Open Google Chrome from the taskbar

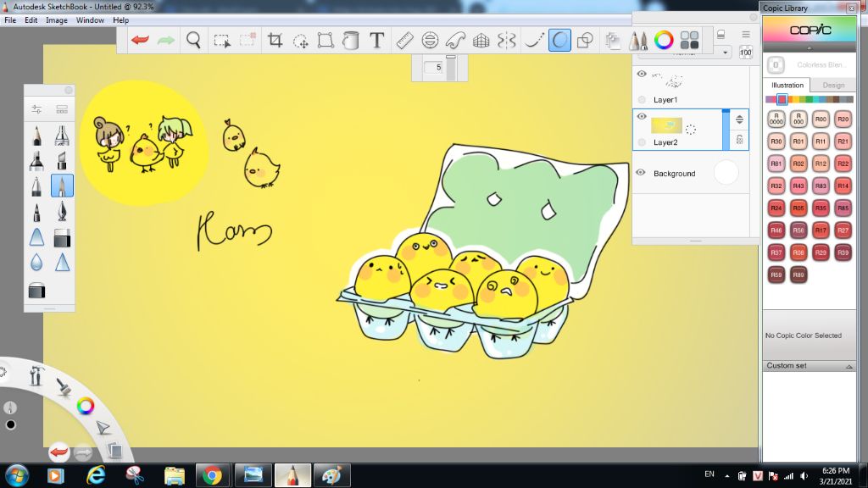tap(211, 475)
